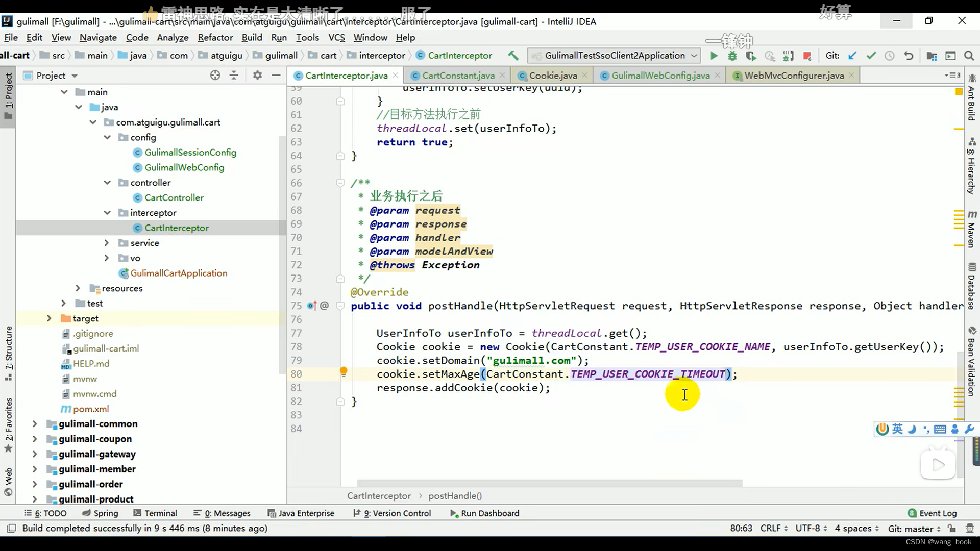Expand the gulimall-common module
980x551 pixels.
point(35,424)
